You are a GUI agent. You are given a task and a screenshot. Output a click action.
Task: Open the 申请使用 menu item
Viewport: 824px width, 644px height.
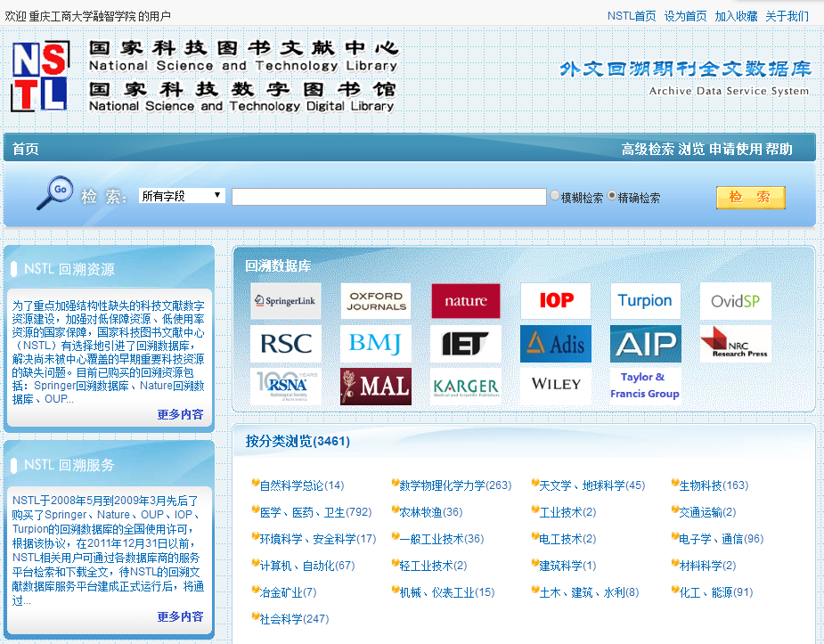click(x=736, y=149)
